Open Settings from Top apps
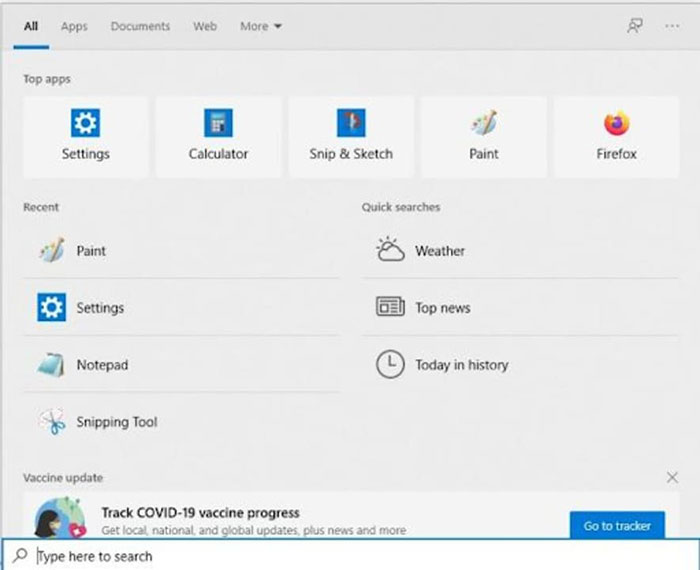This screenshot has width=700, height=570. [85, 137]
